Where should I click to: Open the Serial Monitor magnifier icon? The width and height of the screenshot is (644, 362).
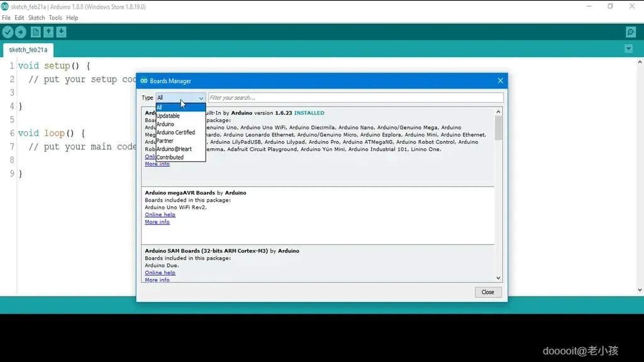tap(631, 32)
